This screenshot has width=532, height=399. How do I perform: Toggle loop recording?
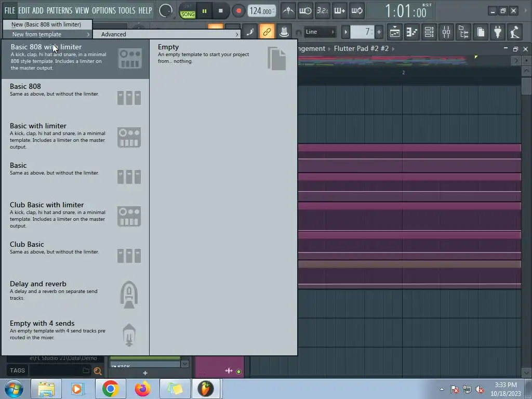point(357,11)
